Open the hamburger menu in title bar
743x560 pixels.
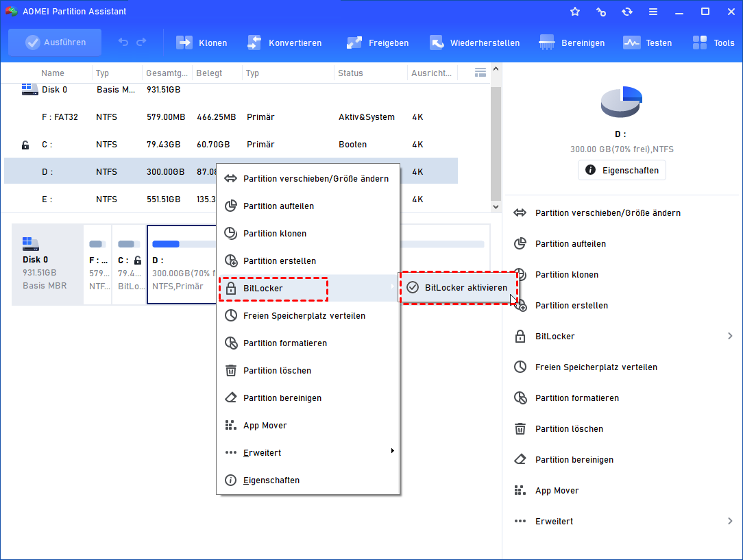[x=653, y=12]
